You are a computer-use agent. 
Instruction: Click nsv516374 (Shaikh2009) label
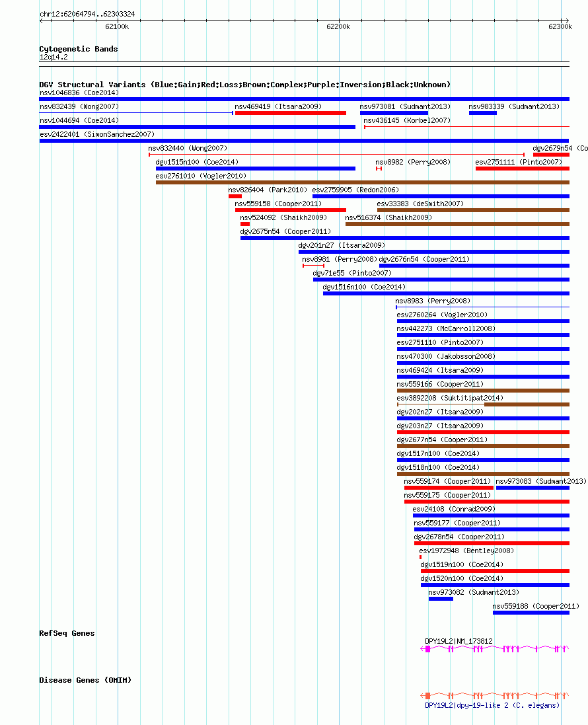click(388, 217)
